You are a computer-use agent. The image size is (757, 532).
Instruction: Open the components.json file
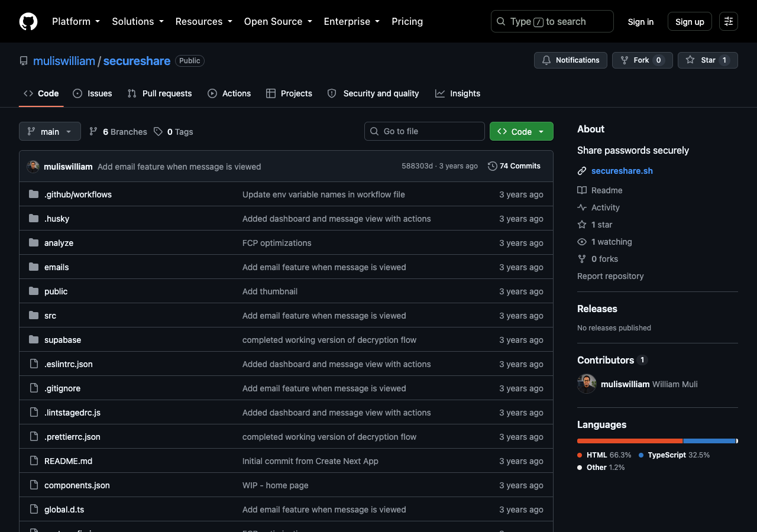[77, 485]
